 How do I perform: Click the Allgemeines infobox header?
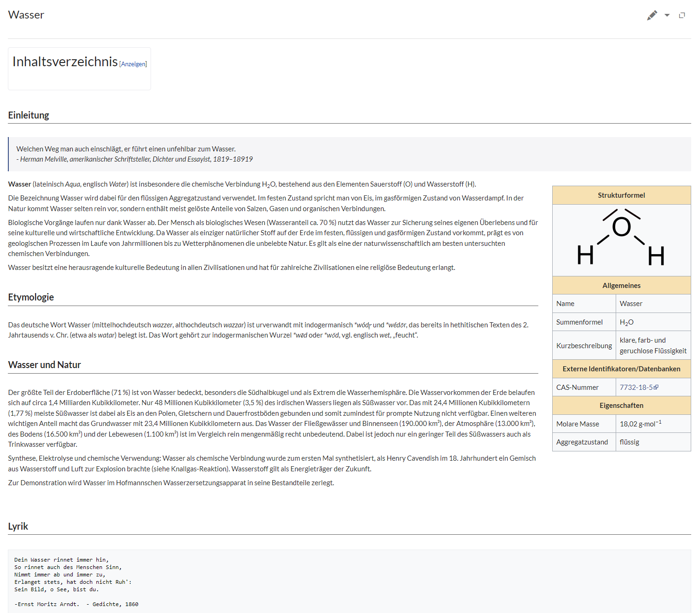621,285
